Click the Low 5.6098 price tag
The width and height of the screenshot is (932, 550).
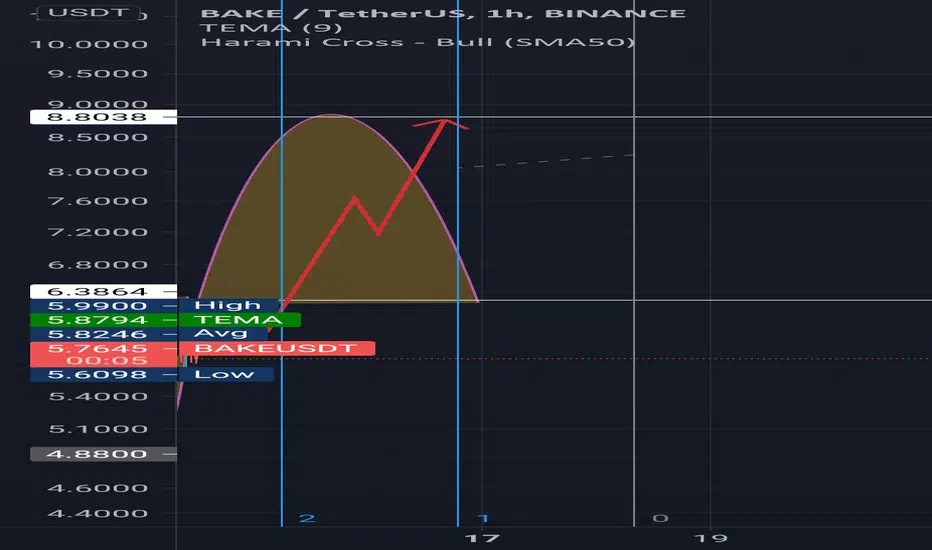point(152,375)
